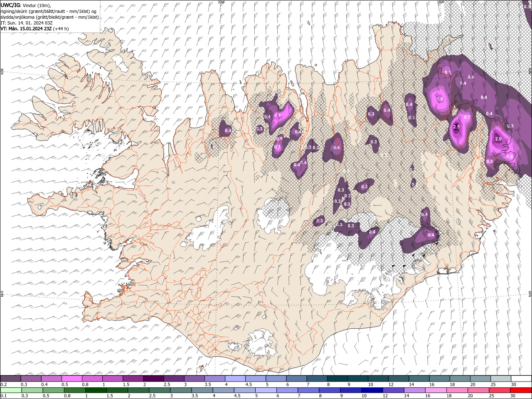Click the 0.8 snowfall value near east coast
Viewport: 532px width, 399px height.
pyautogui.click(x=510, y=157)
